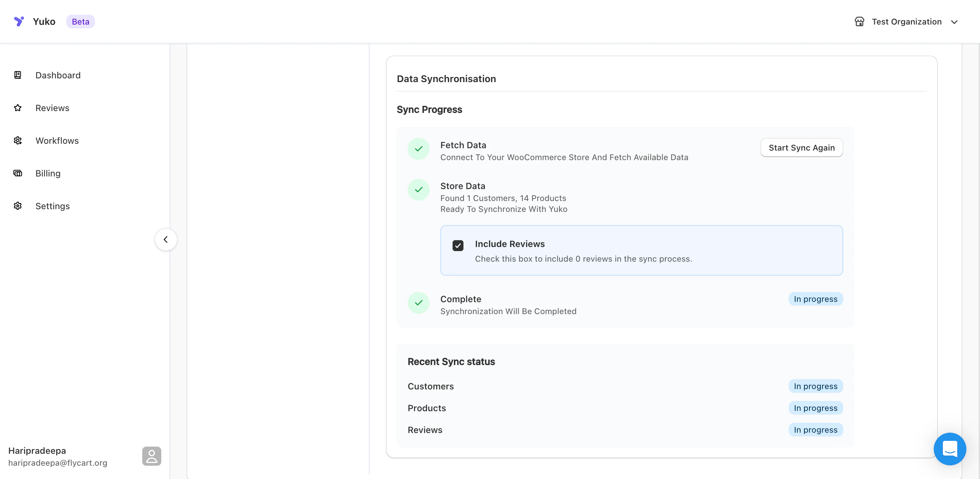The image size is (980, 479).
Task: Expand the Test Organization dropdown arrow
Action: (954, 22)
